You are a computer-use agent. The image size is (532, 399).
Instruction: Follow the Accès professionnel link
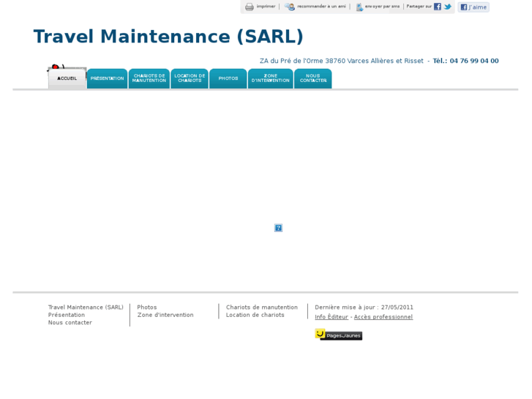tap(383, 317)
